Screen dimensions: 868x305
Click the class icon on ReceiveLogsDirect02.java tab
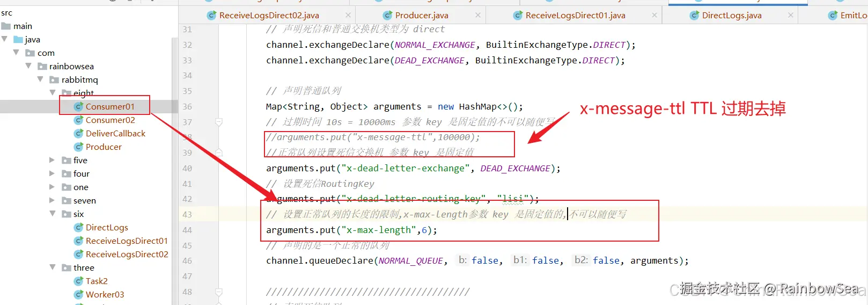[211, 16]
